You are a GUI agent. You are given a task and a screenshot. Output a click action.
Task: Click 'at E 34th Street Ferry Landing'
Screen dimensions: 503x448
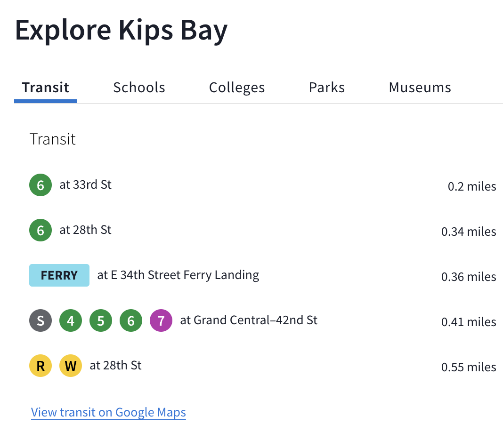click(178, 275)
